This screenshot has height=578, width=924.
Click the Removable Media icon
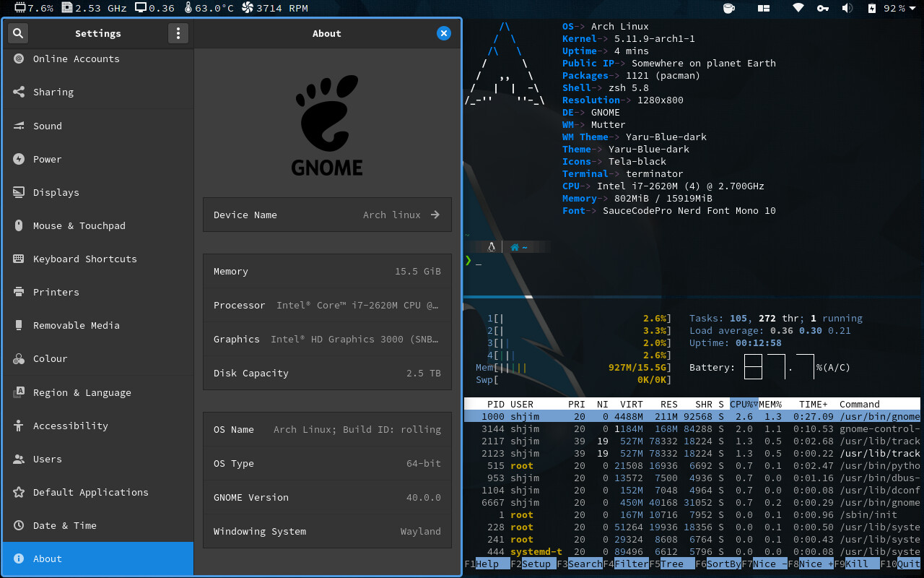(x=19, y=325)
